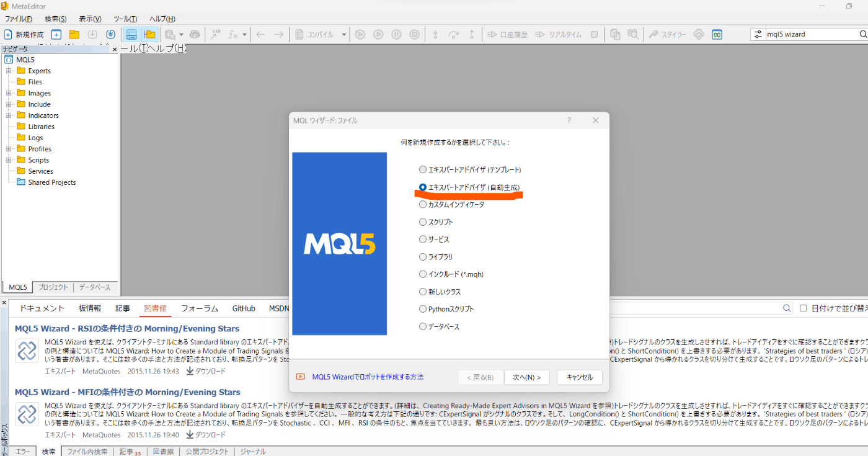
Task: Click the step out up-arrow icon
Action: [472, 35]
